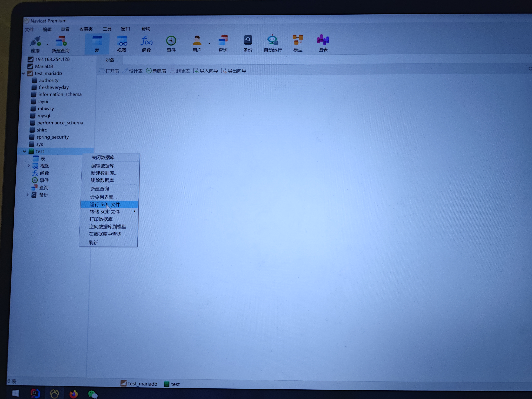Choose 运行 SQL 文件... in the context menu

[109, 205]
